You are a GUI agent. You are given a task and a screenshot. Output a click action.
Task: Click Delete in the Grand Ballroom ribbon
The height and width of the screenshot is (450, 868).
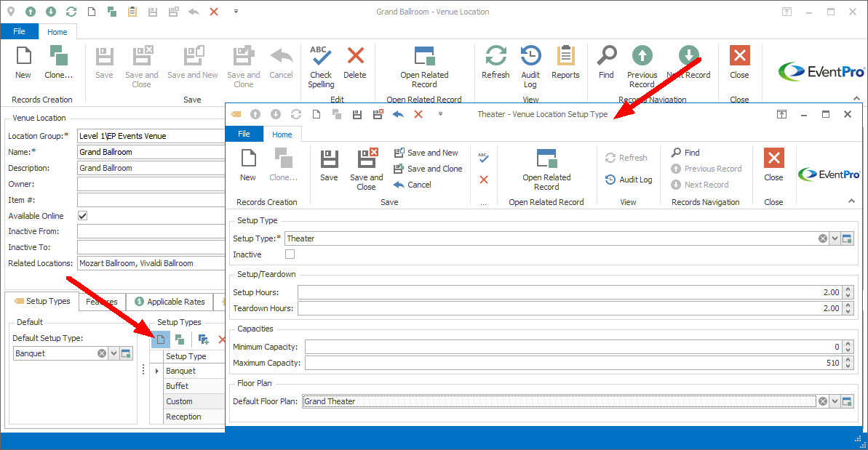pyautogui.click(x=355, y=63)
